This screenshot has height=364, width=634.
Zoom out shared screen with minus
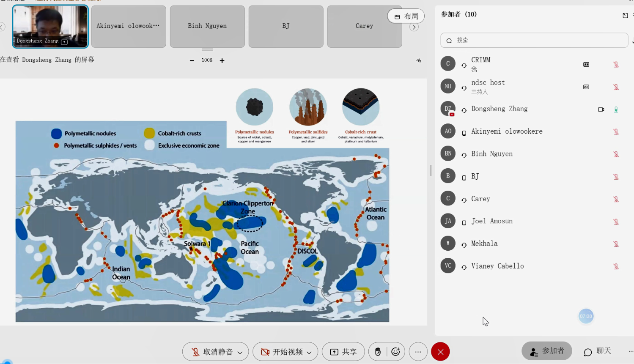(x=192, y=60)
